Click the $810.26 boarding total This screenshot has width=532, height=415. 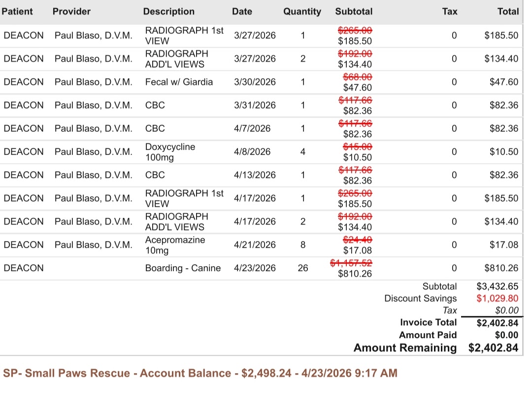tap(501, 268)
